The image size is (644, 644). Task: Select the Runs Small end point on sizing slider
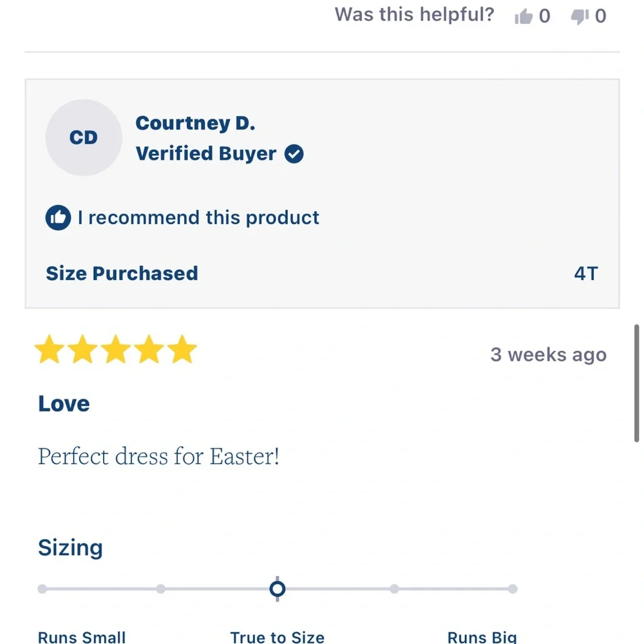(43, 589)
